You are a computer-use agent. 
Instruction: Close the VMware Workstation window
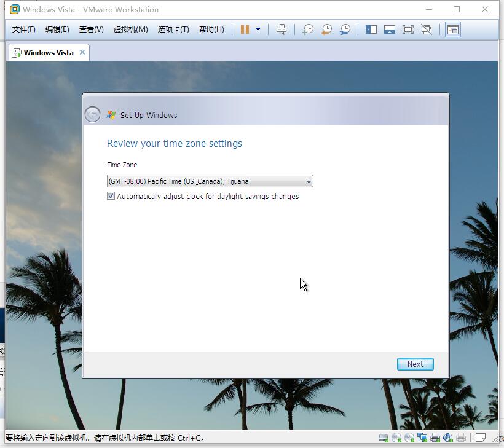(485, 9)
